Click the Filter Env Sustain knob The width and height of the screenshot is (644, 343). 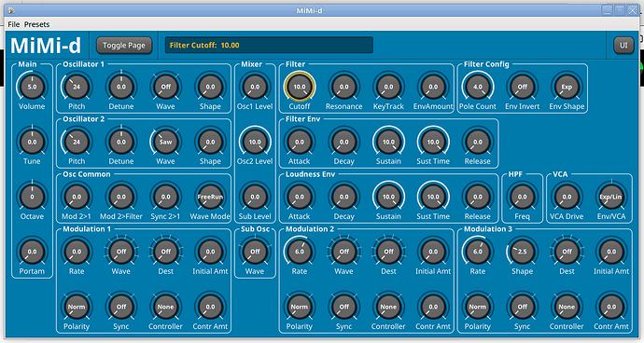(388, 142)
